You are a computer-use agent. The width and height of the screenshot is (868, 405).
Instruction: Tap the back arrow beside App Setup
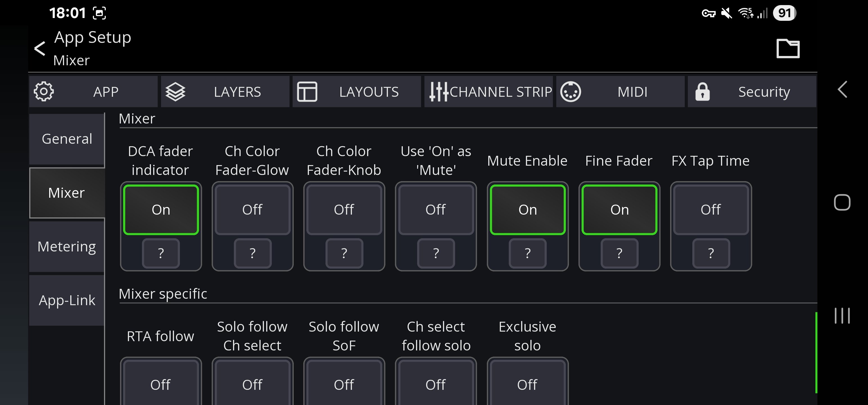(40, 49)
